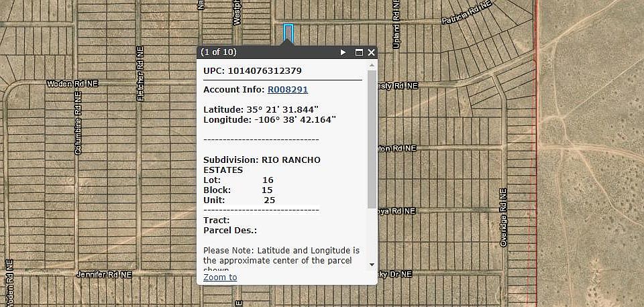644x307 pixels.
Task: Open account R008291 link
Action: click(287, 89)
